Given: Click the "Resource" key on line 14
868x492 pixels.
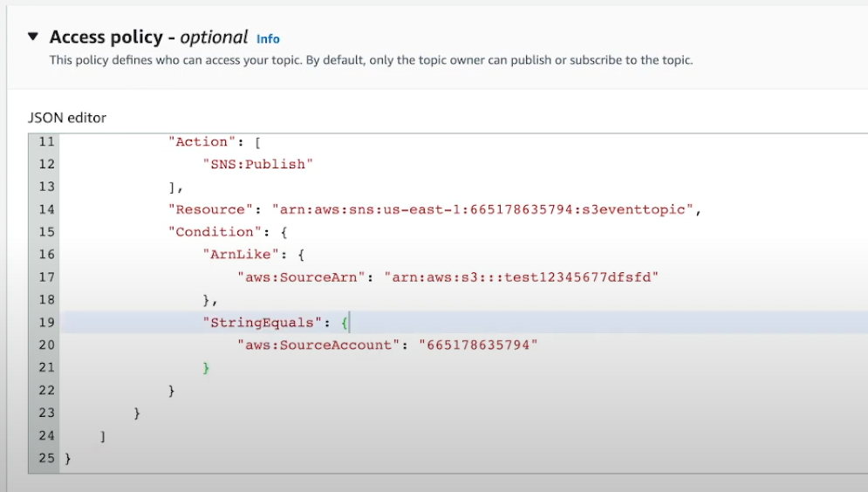Looking at the screenshot, I should tap(210, 209).
